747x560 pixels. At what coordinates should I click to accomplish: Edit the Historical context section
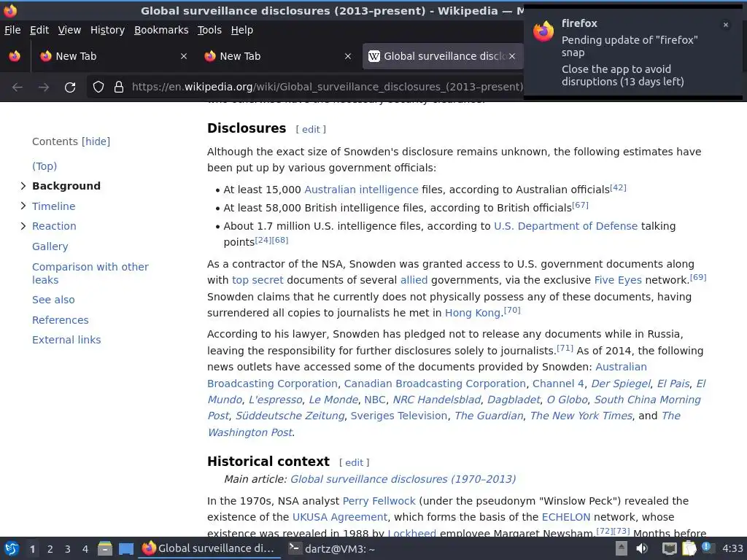[x=354, y=462]
